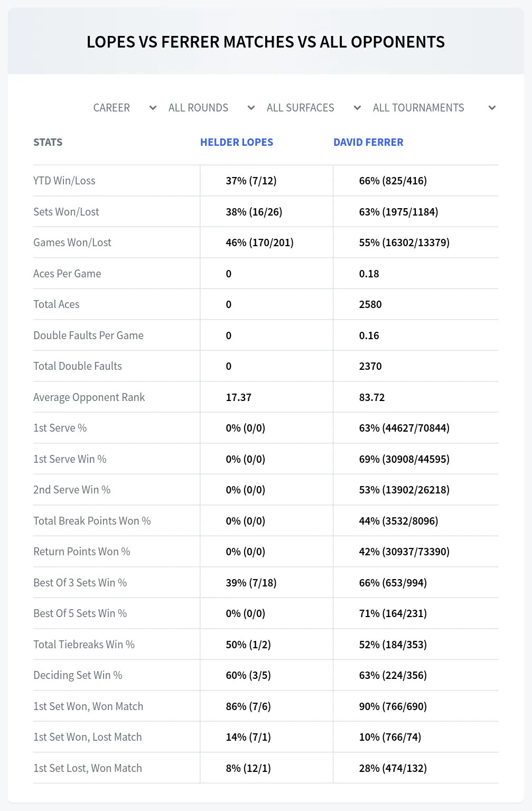Expand the ALL ROUNDS dropdown
This screenshot has height=811, width=532.
click(212, 108)
